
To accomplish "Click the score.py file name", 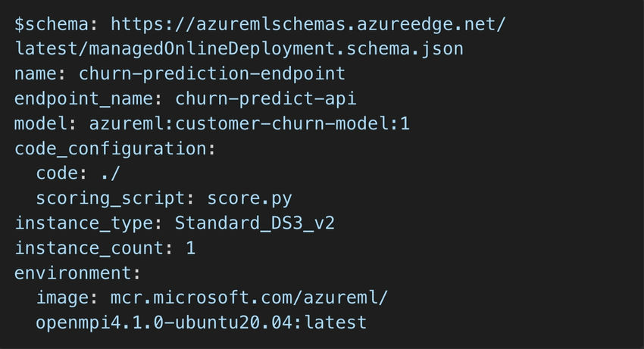I will (x=249, y=198).
